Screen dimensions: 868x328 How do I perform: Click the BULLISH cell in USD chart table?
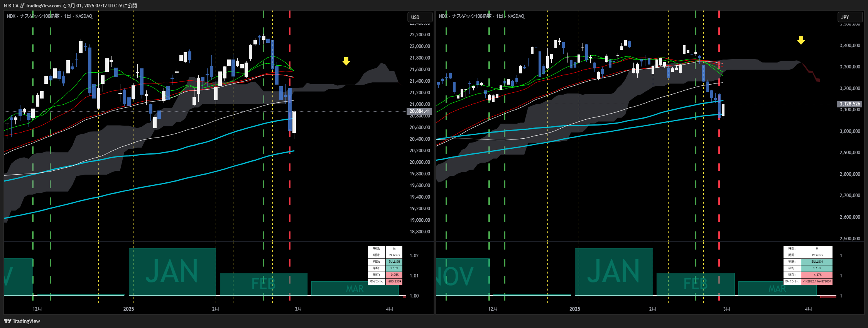pos(394,262)
